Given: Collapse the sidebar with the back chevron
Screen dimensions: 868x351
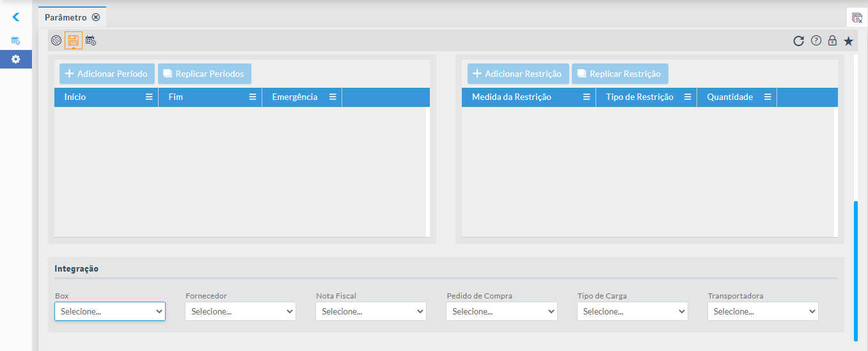Looking at the screenshot, I should [x=16, y=17].
